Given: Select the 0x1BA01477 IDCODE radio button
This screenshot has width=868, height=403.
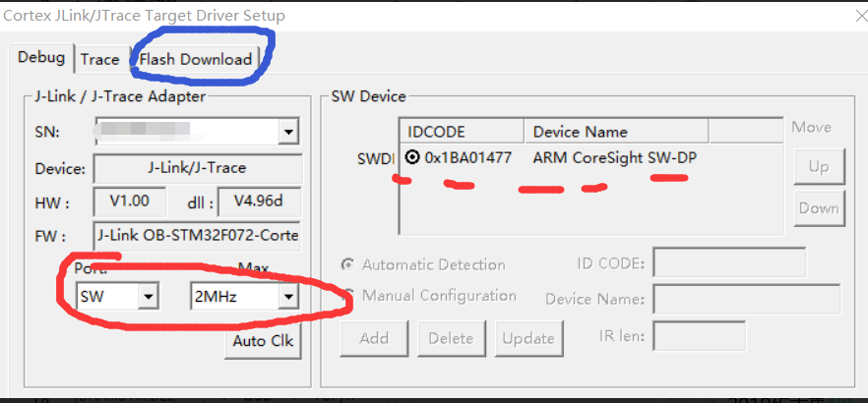Looking at the screenshot, I should [x=412, y=157].
